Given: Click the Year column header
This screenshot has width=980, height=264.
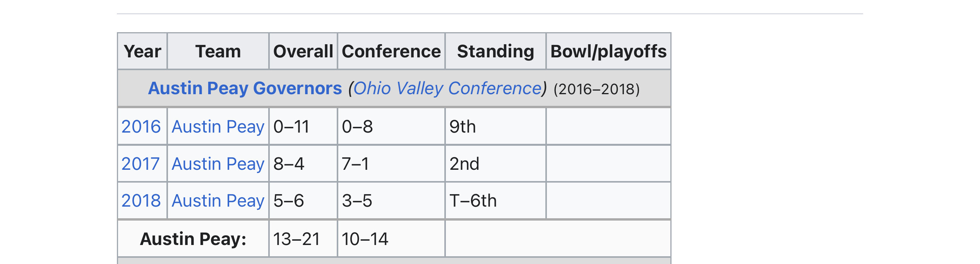Looking at the screenshot, I should (142, 51).
